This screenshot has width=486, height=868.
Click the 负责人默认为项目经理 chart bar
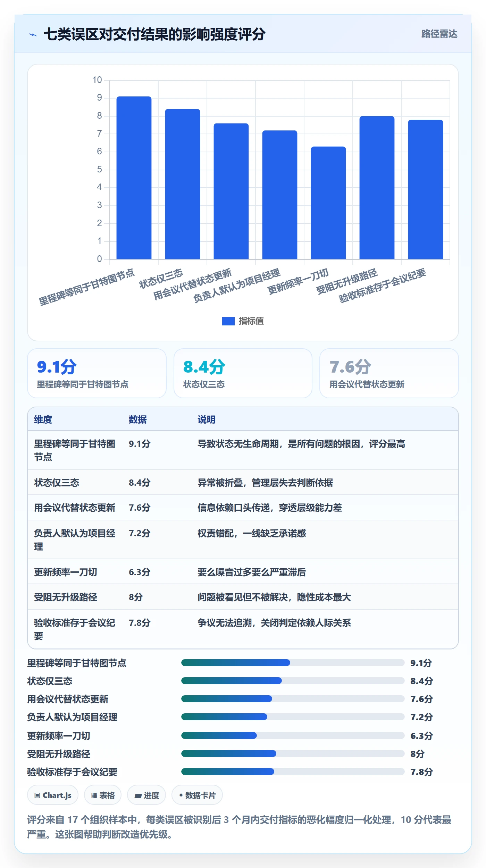[280, 195]
